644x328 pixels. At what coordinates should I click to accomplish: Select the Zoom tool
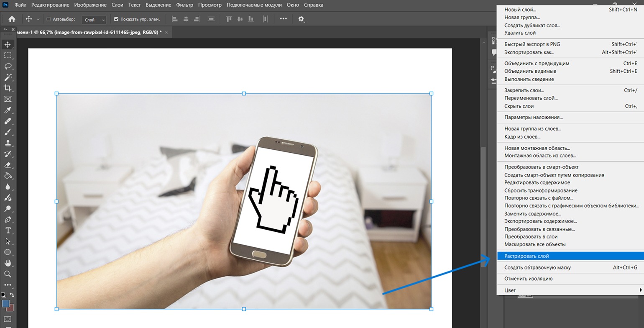tap(8, 274)
